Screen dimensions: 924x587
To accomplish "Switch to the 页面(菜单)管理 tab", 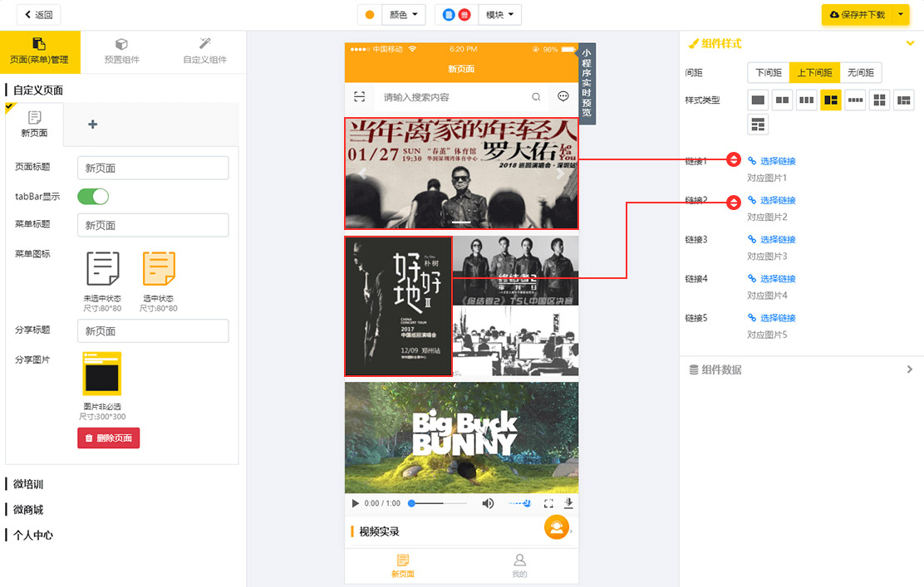I will point(40,51).
